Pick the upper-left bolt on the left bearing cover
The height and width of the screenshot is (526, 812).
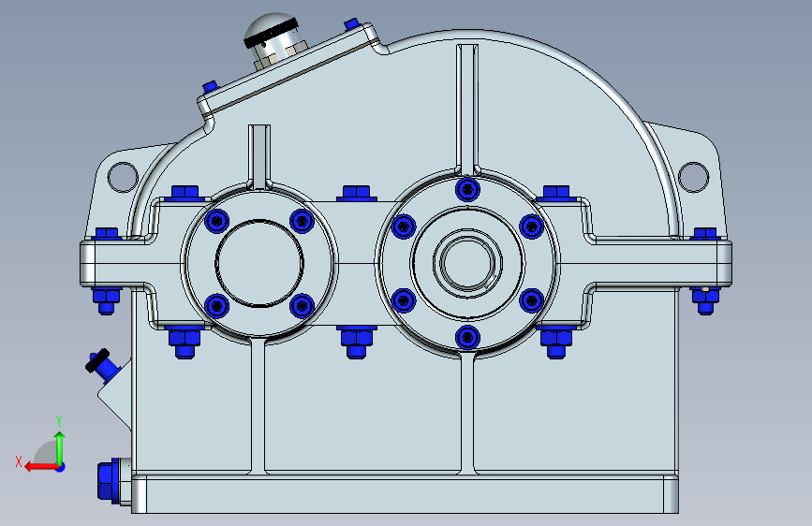(217, 221)
